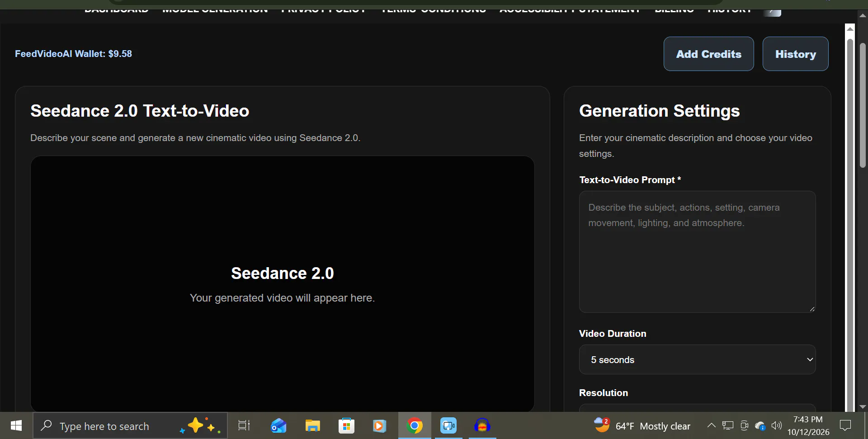Open File Explorer from the taskbar
868x439 pixels.
[312, 425]
